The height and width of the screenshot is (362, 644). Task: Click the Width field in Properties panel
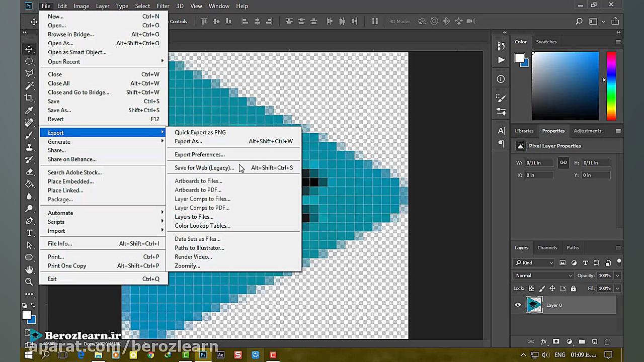coord(539,163)
